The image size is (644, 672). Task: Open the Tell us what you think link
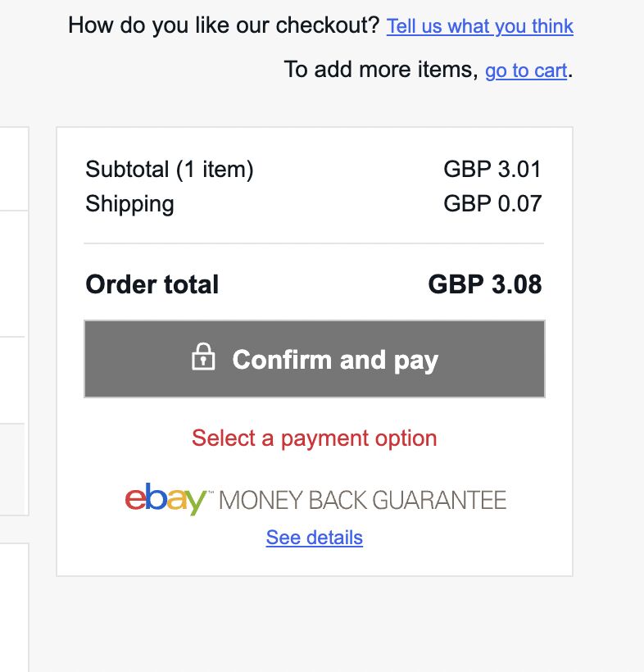click(x=479, y=26)
